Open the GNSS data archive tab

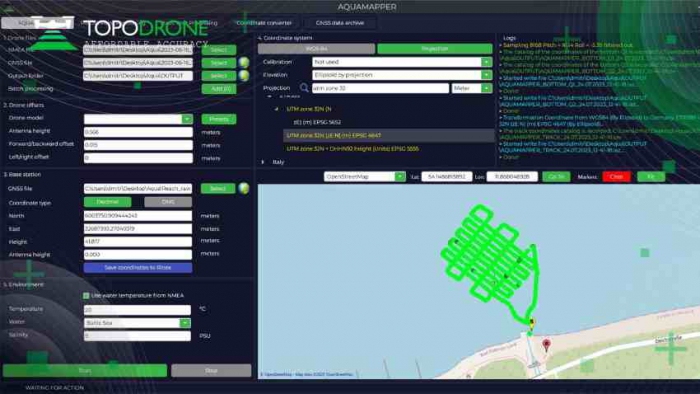point(340,23)
